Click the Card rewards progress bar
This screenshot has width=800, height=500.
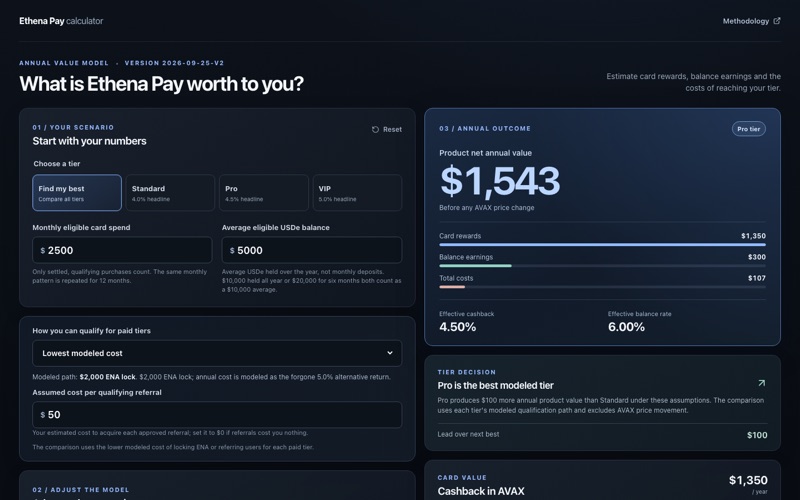click(x=602, y=245)
